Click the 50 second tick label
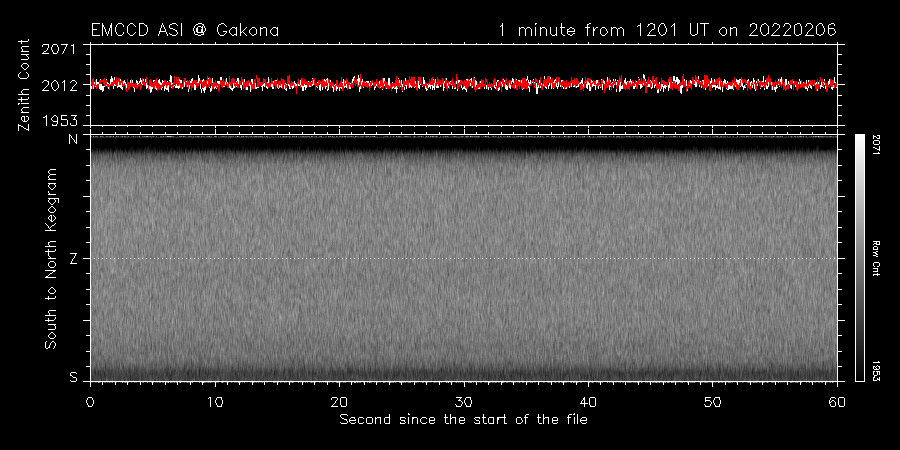Screen dimensions: 900x450 (x=712, y=402)
